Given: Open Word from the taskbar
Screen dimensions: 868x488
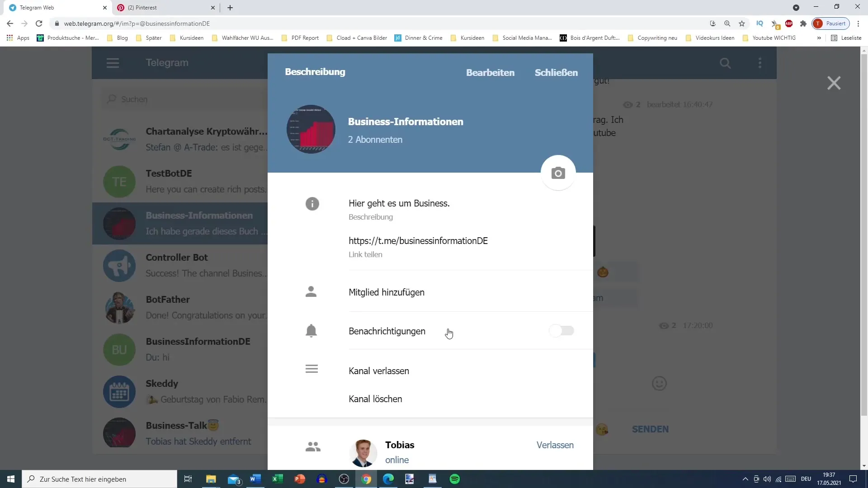Looking at the screenshot, I should click(x=255, y=479).
